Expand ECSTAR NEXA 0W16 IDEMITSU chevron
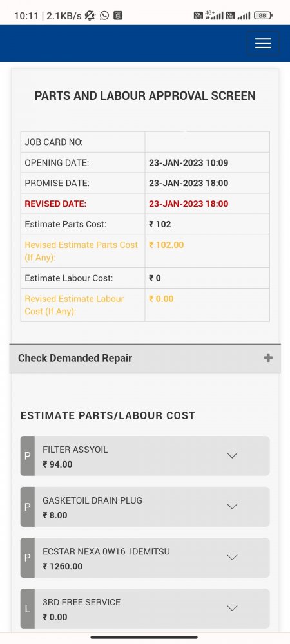 [x=233, y=557]
